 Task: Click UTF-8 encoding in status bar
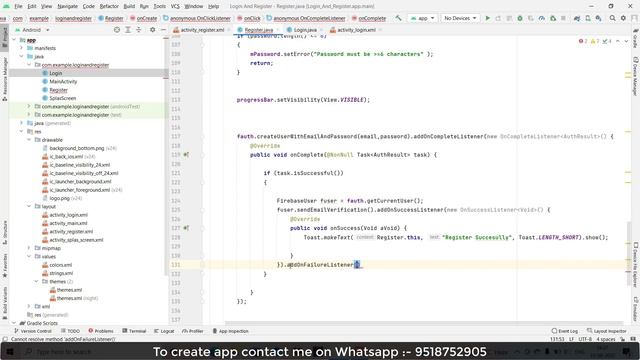click(x=585, y=339)
